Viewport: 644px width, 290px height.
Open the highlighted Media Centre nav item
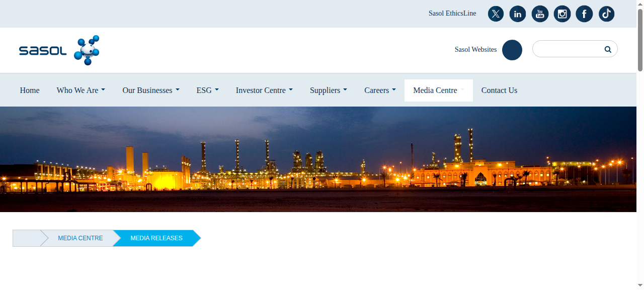439,90
